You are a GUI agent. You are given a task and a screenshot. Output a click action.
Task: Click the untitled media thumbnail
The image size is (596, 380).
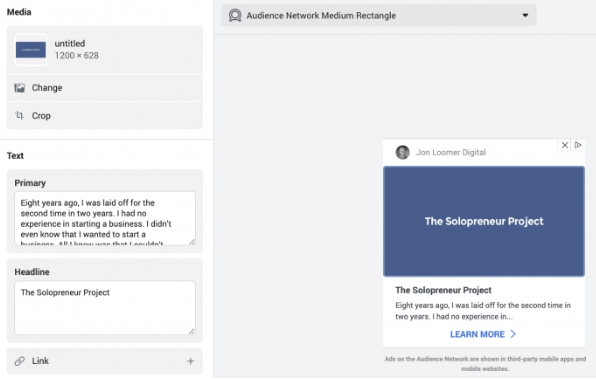(x=31, y=50)
